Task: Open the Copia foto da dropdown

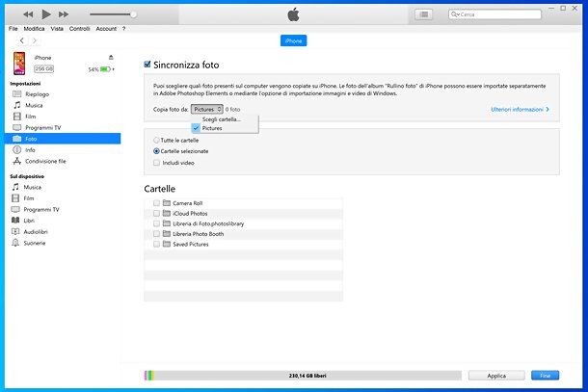Action: (207, 109)
